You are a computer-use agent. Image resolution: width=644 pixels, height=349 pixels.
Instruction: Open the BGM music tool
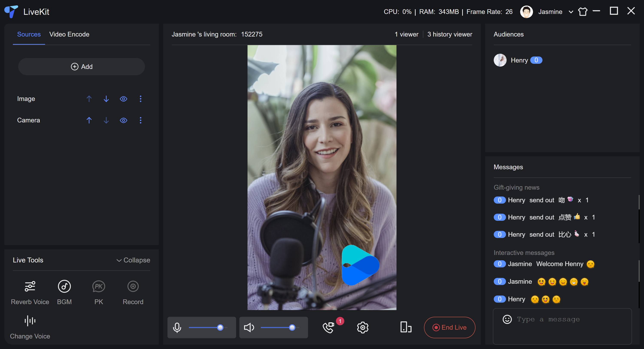pos(64,287)
